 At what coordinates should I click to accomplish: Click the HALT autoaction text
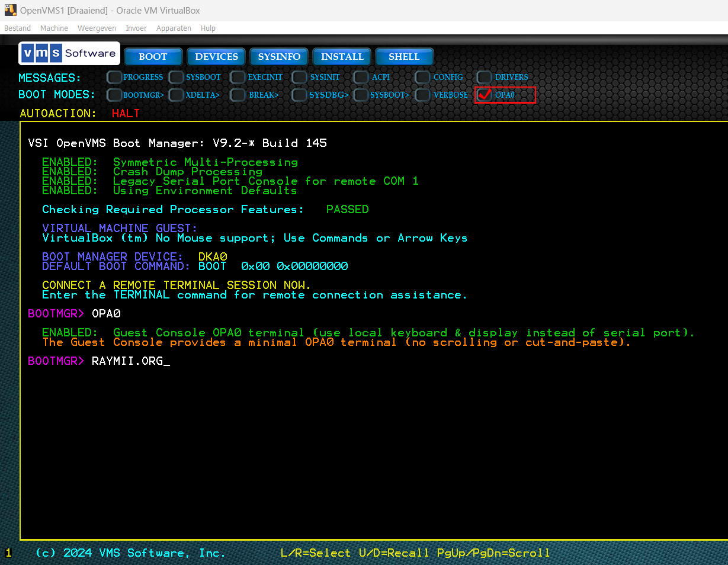coord(126,113)
